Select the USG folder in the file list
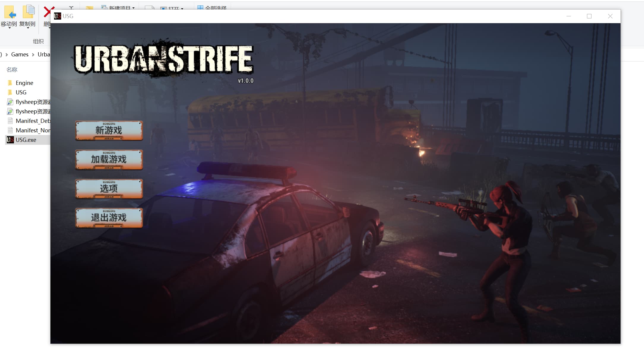Viewport: 644px width, 349px height. point(21,92)
